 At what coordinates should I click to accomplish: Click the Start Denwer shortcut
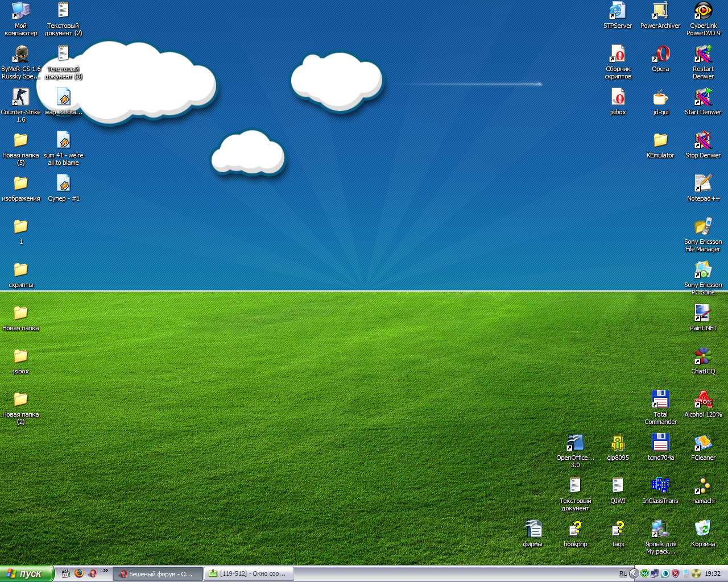coord(703,98)
